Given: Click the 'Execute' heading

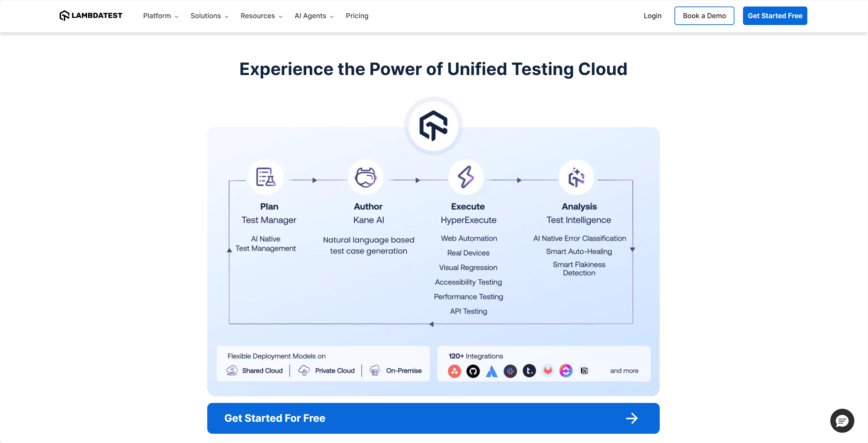Looking at the screenshot, I should pyautogui.click(x=468, y=207).
